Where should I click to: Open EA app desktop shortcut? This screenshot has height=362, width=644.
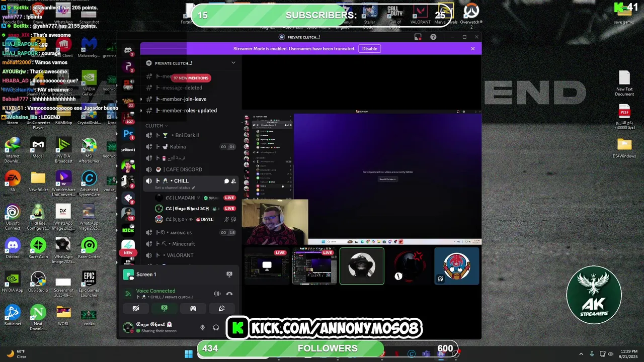13,182
